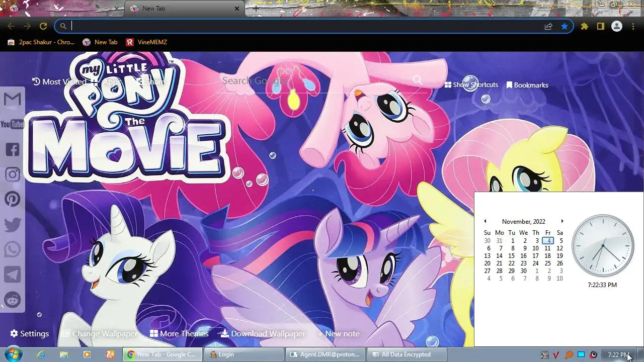This screenshot has width=644, height=362.
Task: Open Pinterest from the left sidebar
Action: [12, 199]
